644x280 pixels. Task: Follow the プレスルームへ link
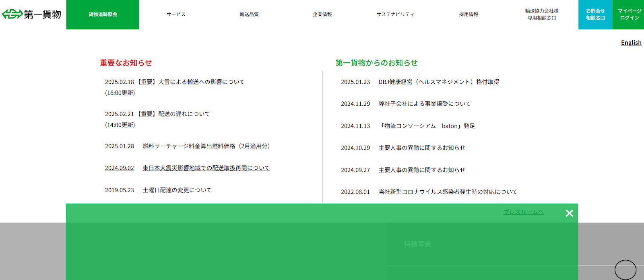point(523,212)
